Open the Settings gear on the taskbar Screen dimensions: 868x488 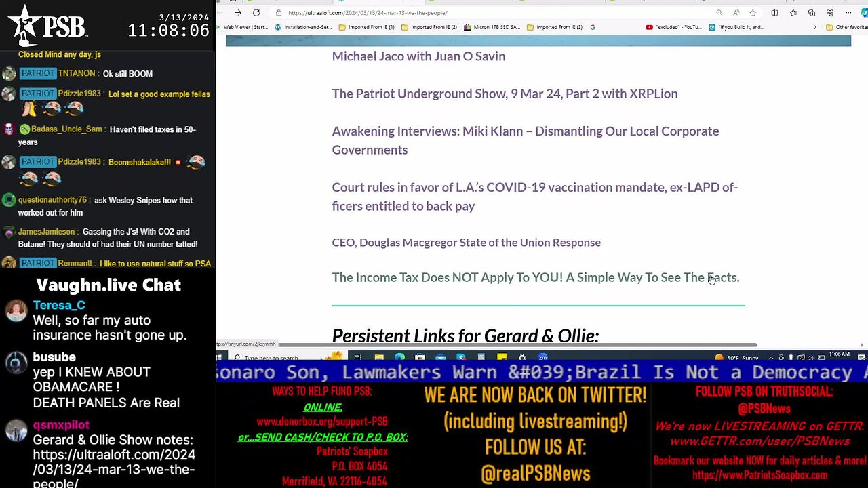click(522, 358)
